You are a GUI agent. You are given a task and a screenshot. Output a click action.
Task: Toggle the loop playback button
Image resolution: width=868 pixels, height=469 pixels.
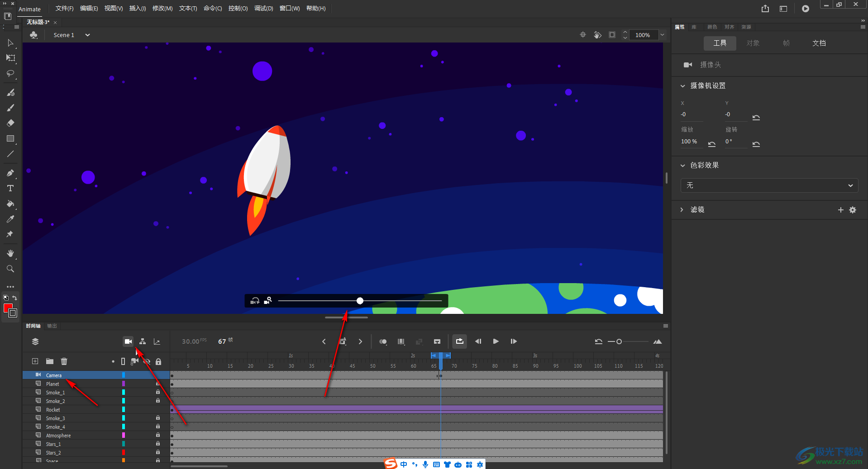(459, 341)
